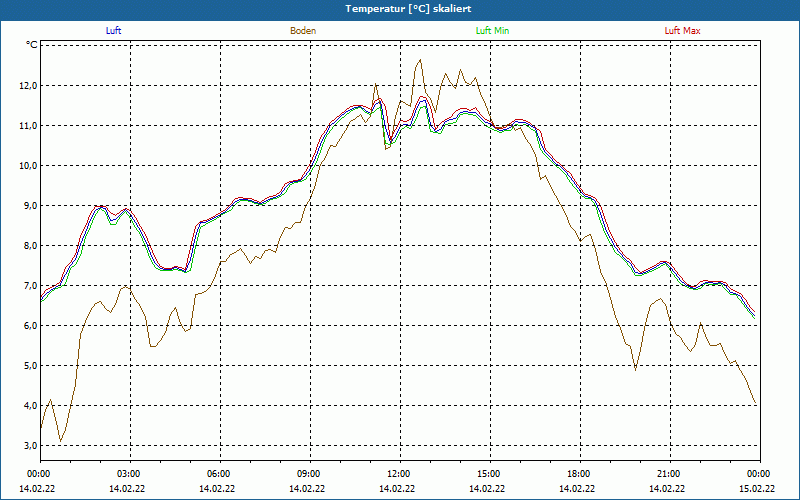The height and width of the screenshot is (500, 800).
Task: Click the 7,0 y-axis value
Action: (x=31, y=286)
